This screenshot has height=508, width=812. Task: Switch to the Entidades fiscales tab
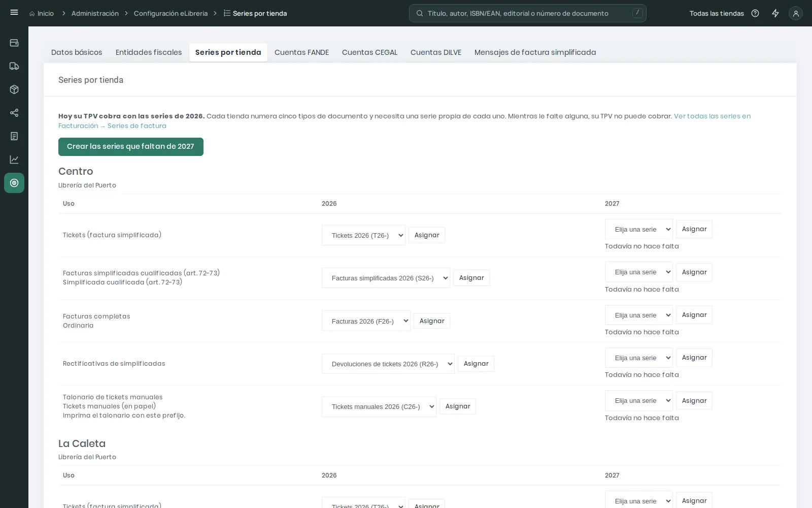pyautogui.click(x=149, y=52)
